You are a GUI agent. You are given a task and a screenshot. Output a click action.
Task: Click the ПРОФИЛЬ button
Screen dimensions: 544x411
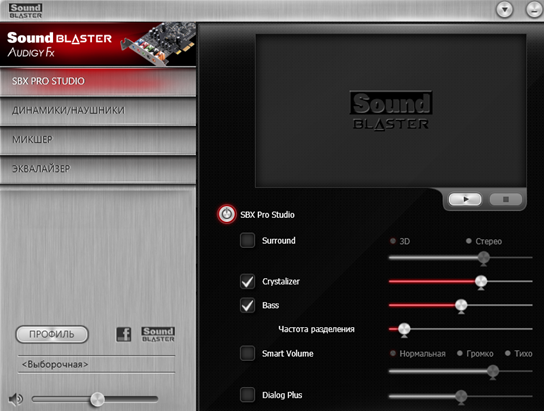[52, 334]
